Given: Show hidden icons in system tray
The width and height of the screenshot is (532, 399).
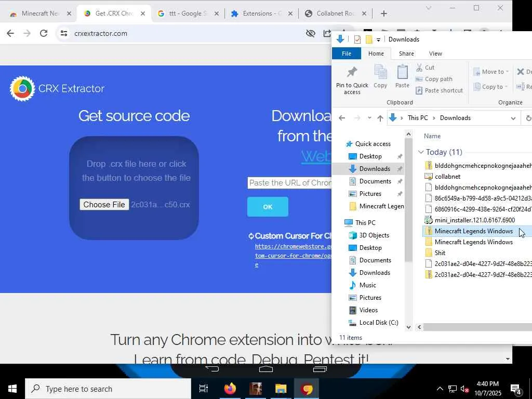Looking at the screenshot, I should pyautogui.click(x=440, y=389).
